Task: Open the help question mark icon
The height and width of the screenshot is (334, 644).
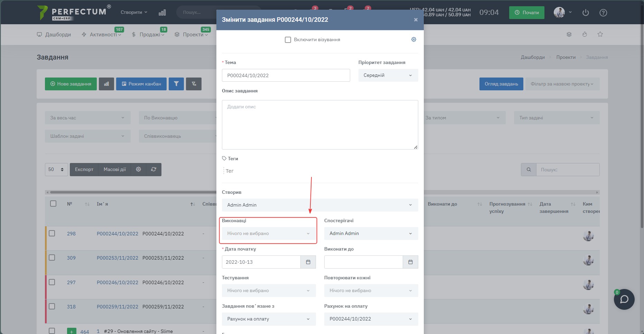Action: [x=603, y=12]
